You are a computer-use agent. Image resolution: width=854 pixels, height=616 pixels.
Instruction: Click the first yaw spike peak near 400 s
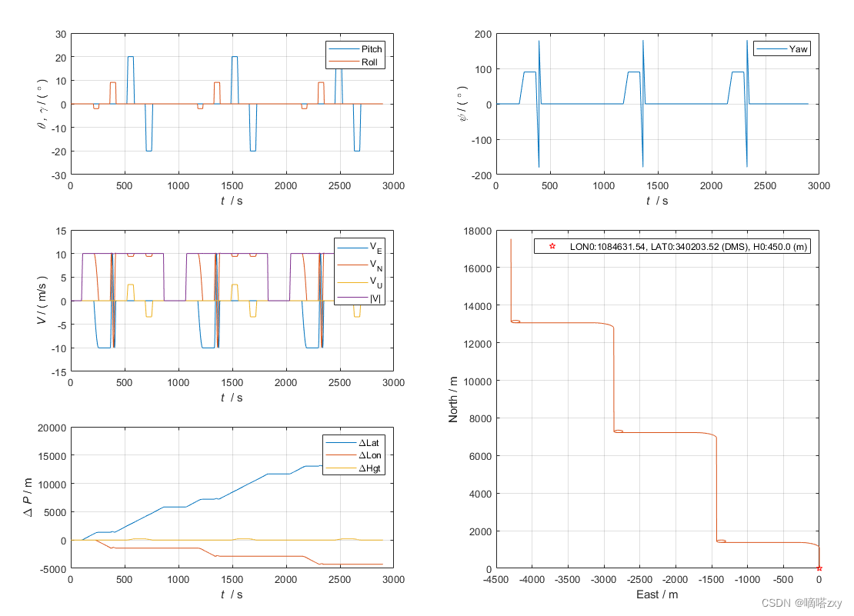[x=539, y=41]
